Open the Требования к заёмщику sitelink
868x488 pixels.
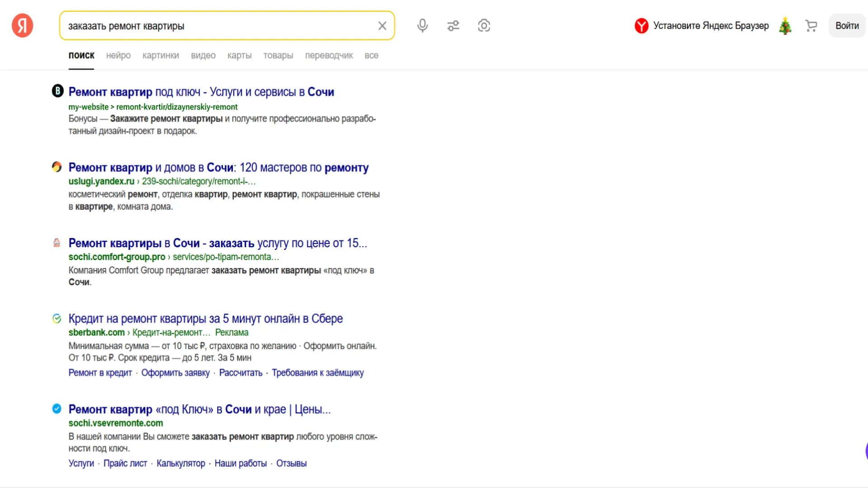[317, 373]
